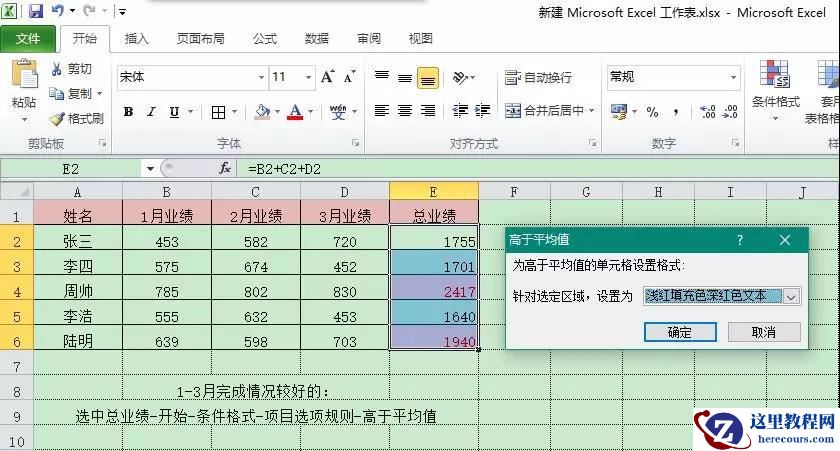Open the Paste clipboard icon

click(x=24, y=74)
